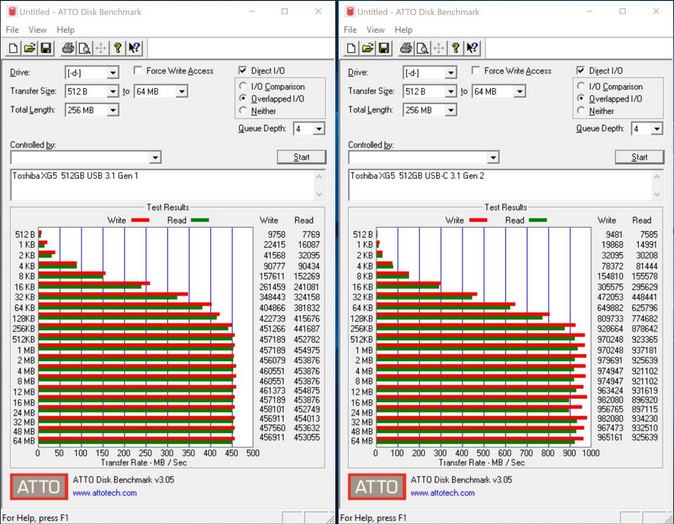Click Start button in left window

click(301, 157)
